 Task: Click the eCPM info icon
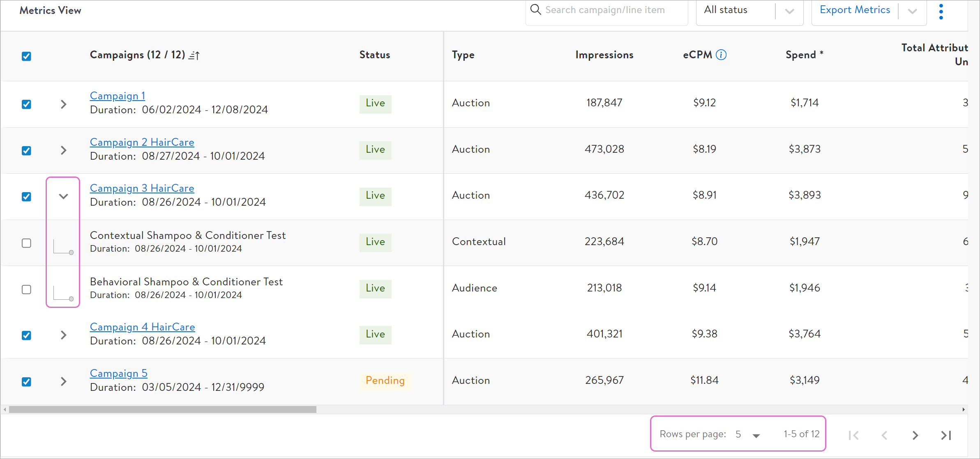[x=721, y=55]
